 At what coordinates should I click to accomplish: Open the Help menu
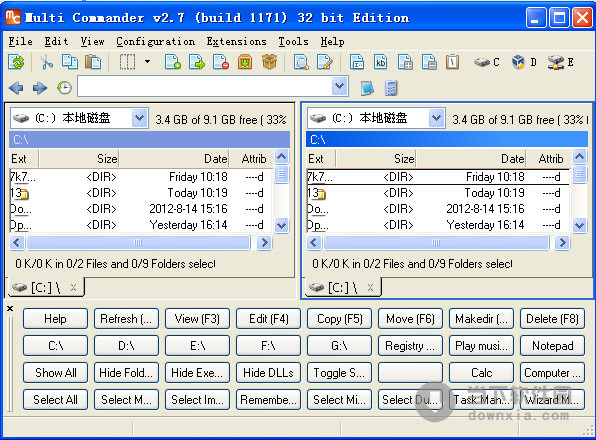[332, 41]
